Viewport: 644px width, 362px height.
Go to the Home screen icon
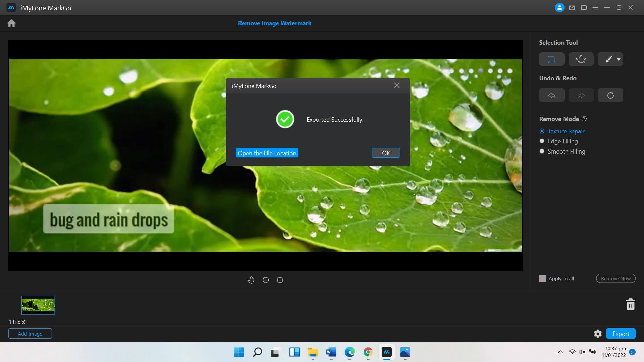point(11,23)
